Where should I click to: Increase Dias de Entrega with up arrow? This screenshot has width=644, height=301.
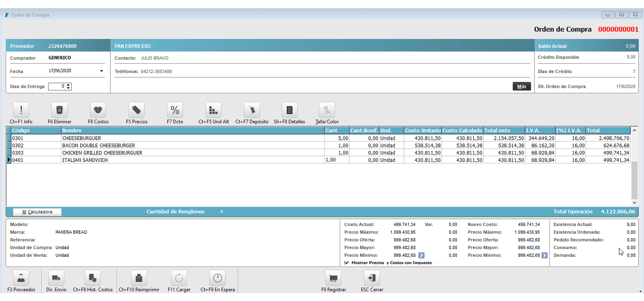(69, 85)
